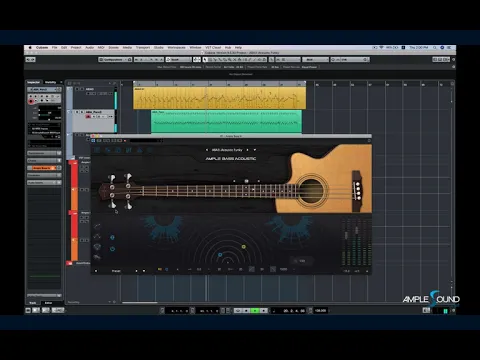Select the Object Selection arrow tool

click(205, 60)
